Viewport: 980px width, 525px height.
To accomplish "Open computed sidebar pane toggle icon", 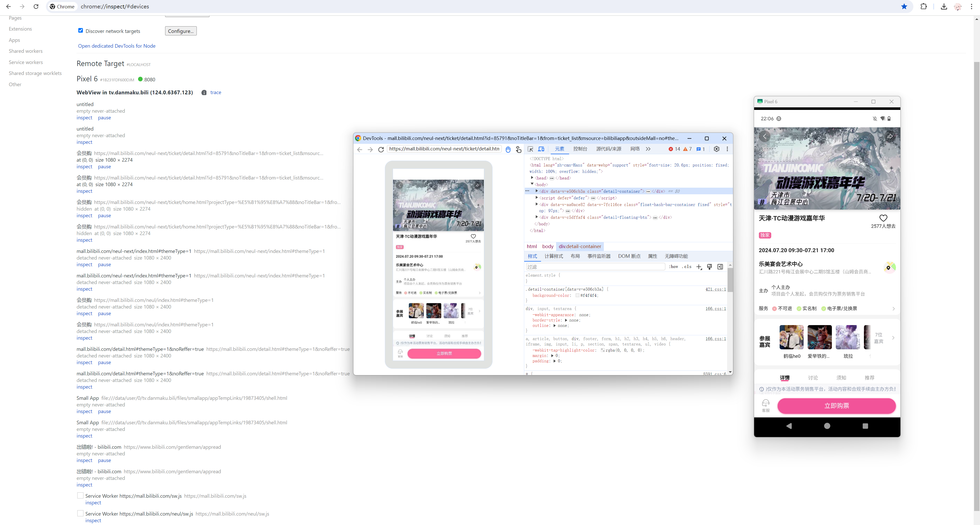I will pos(720,267).
